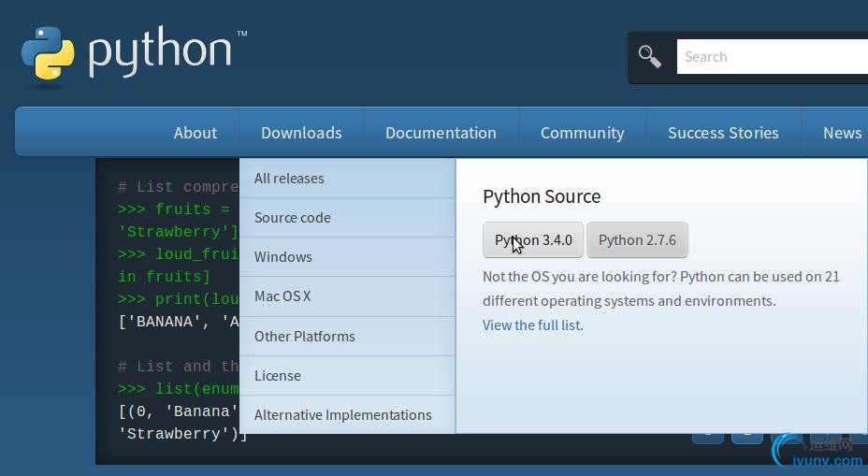The width and height of the screenshot is (868, 476).
Task: Select Other Platforms entry
Action: click(347, 336)
